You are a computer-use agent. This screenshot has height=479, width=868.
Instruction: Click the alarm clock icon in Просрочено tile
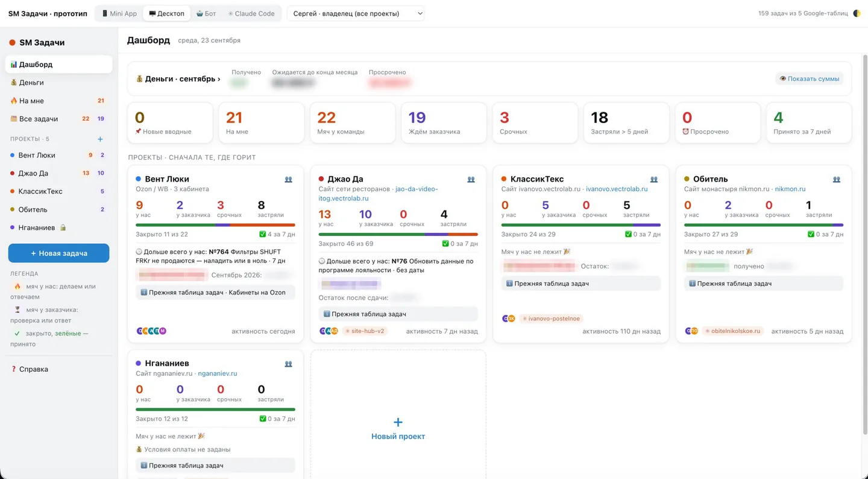click(685, 132)
